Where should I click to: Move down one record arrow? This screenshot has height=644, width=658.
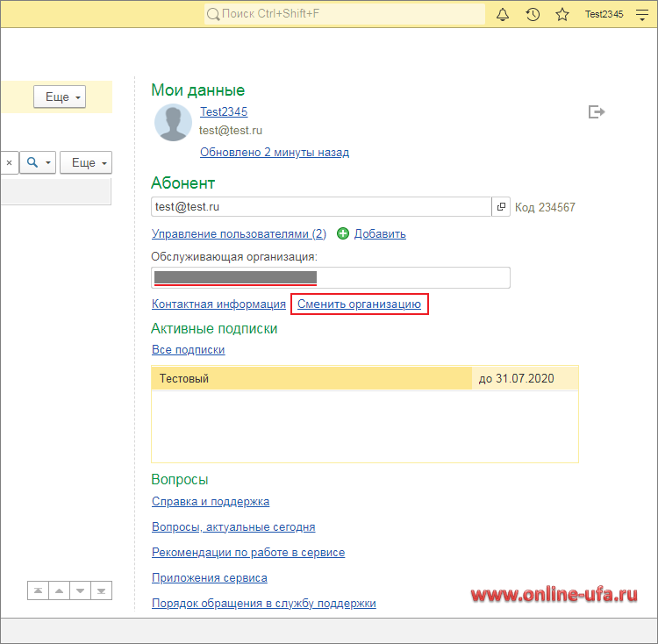point(80,590)
